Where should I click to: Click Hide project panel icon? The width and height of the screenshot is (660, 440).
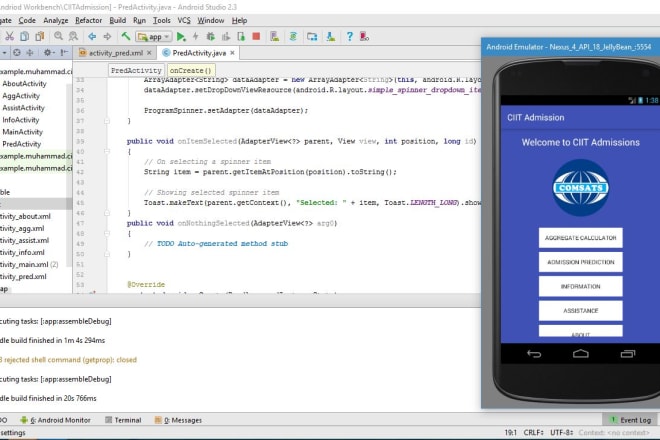(64, 53)
